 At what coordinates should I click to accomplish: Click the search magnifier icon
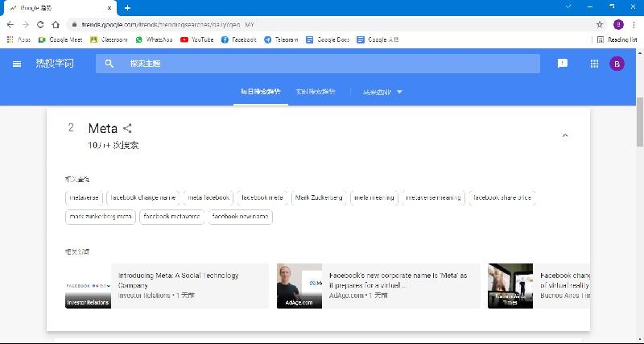tap(109, 64)
